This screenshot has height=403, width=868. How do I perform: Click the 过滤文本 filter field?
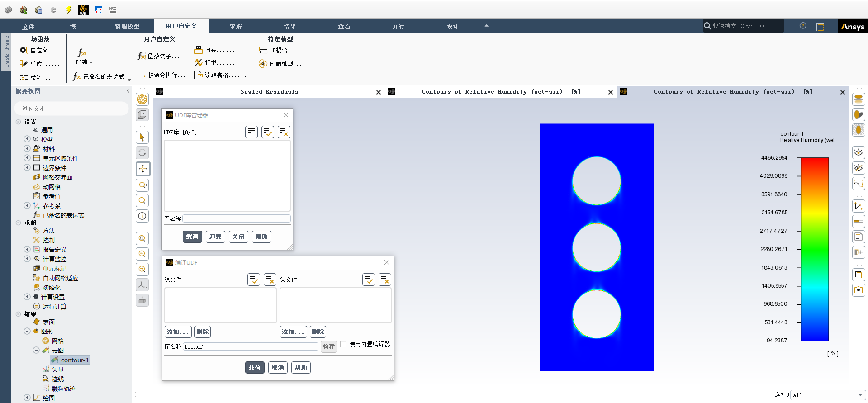coord(71,109)
